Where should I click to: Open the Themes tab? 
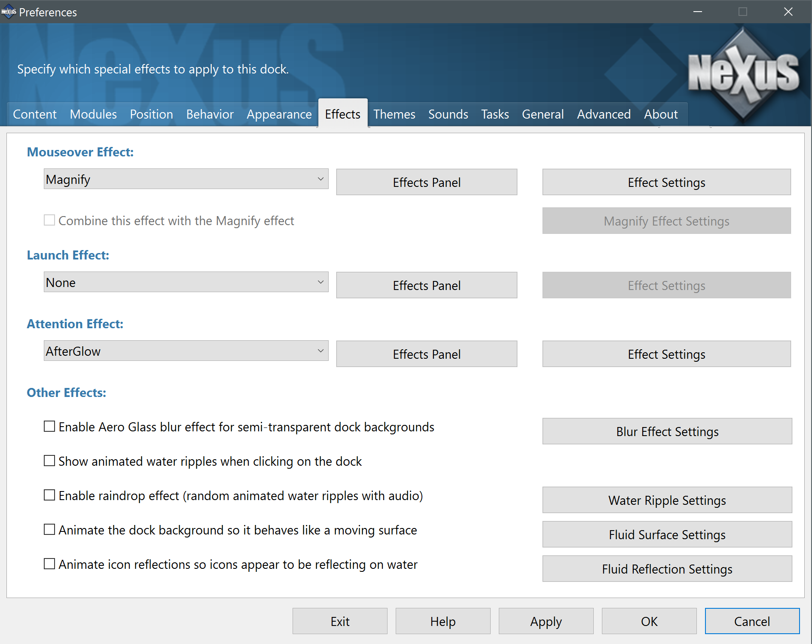point(394,114)
